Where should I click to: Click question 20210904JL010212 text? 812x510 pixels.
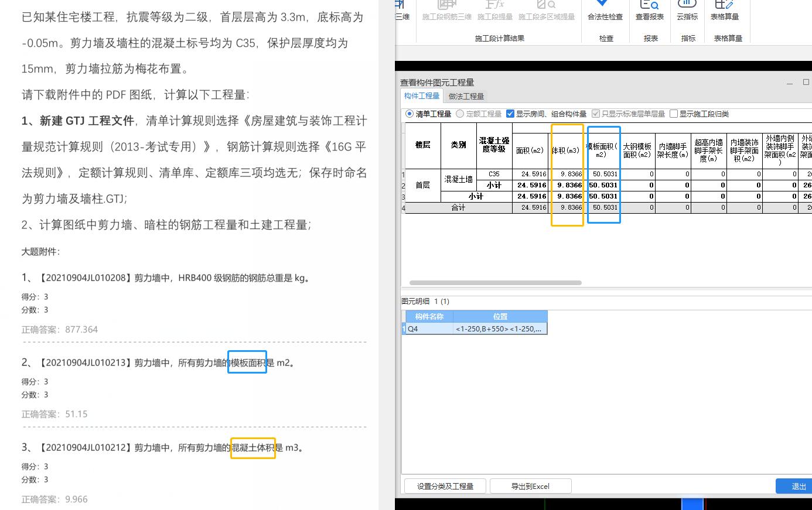pos(163,448)
